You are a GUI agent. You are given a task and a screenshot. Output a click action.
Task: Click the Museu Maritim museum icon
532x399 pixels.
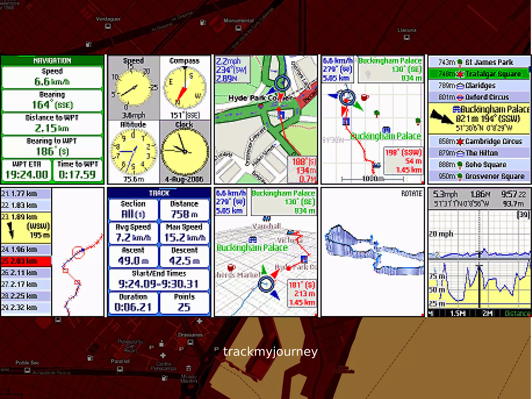(189, 368)
